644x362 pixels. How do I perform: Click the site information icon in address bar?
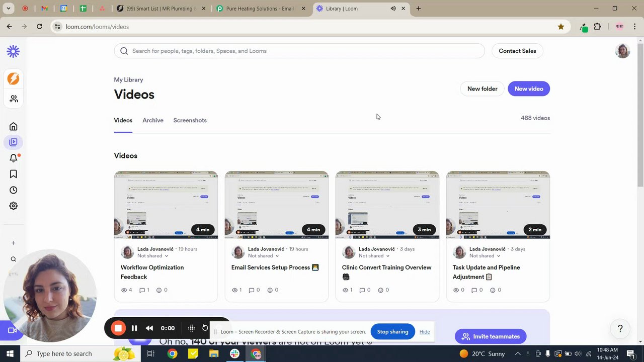click(57, 27)
